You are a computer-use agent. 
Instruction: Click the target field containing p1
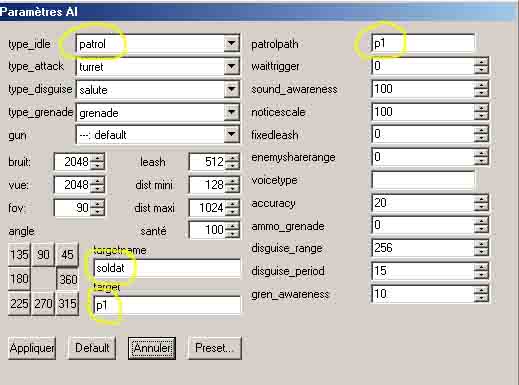pyautogui.click(x=167, y=305)
